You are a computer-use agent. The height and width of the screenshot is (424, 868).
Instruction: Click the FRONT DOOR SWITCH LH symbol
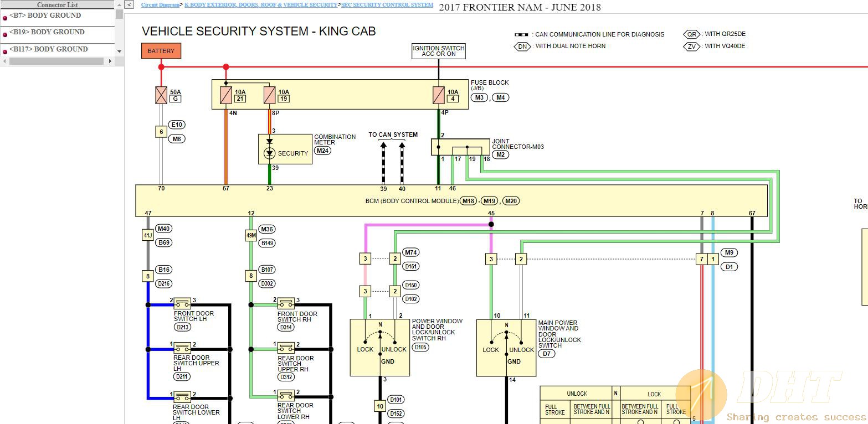click(182, 304)
